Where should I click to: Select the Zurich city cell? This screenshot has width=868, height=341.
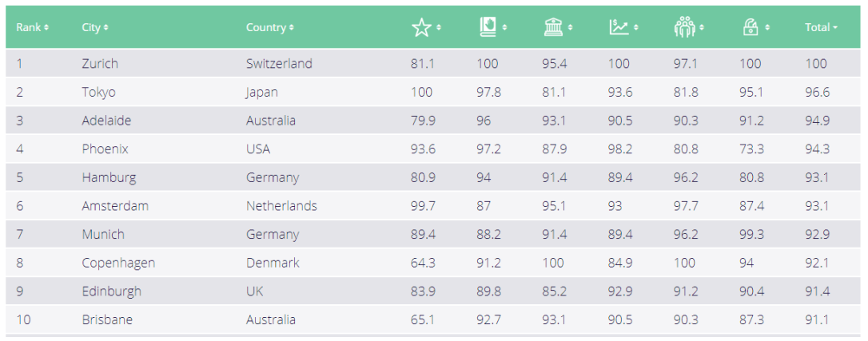pos(100,63)
